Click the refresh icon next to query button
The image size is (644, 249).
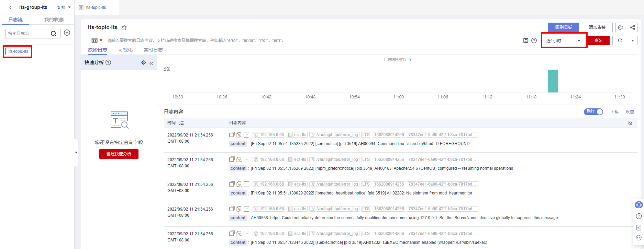click(x=620, y=40)
